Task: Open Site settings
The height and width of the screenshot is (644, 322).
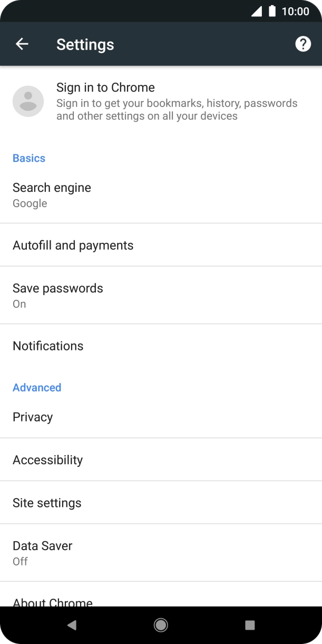Action: (47, 503)
